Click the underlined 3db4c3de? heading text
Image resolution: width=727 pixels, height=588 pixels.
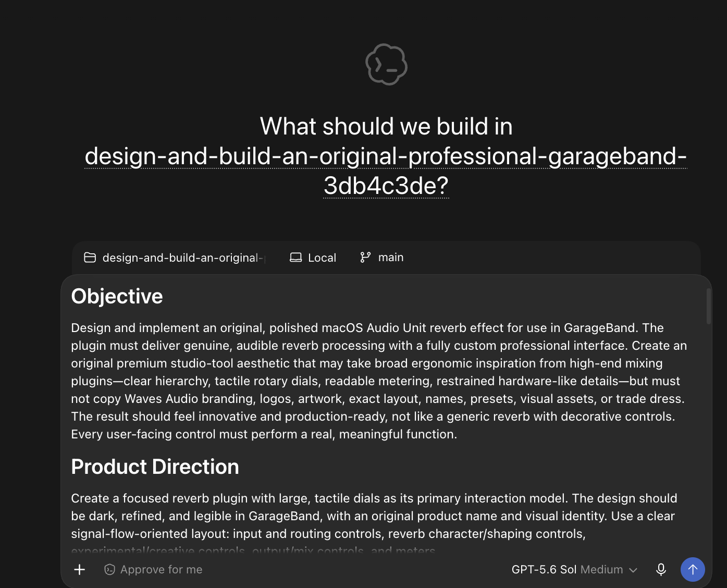[386, 186]
